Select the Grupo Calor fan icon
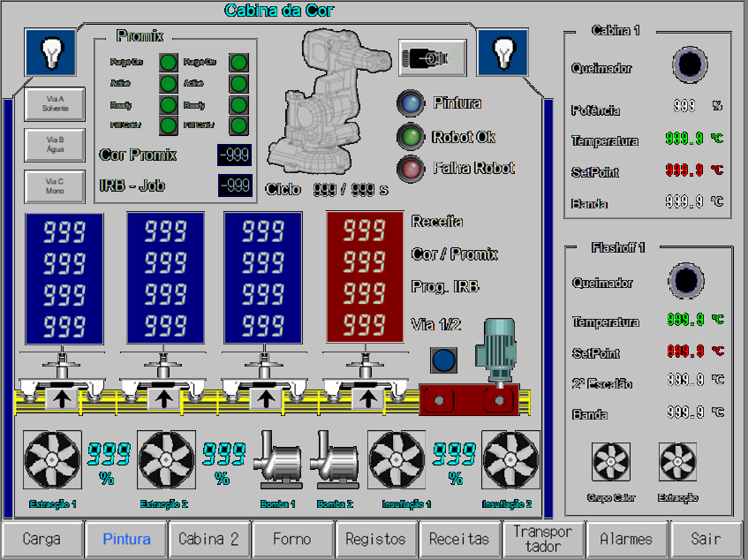Image resolution: width=748 pixels, height=560 pixels. 610,462
